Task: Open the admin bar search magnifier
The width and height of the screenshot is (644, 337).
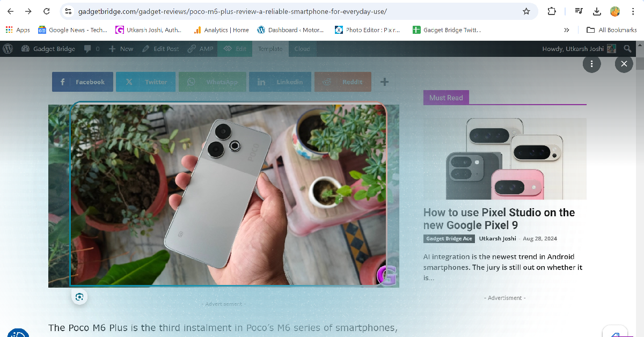Action: [x=627, y=49]
